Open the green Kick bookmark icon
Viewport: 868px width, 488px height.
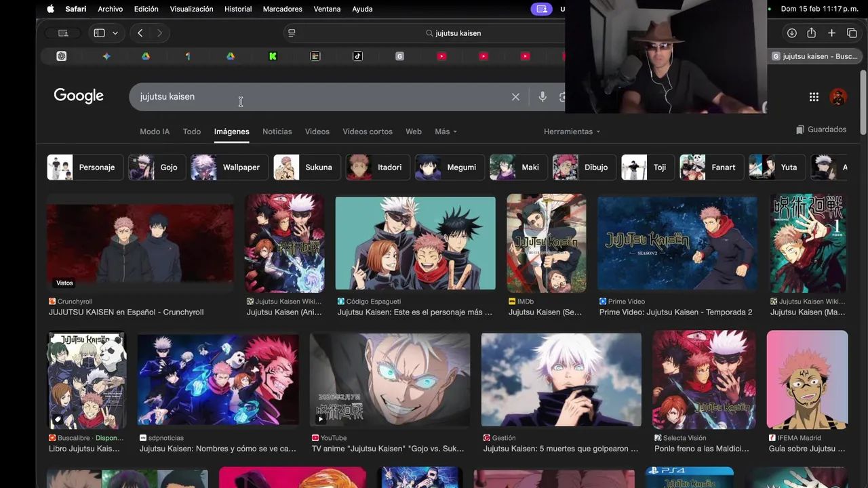click(273, 56)
